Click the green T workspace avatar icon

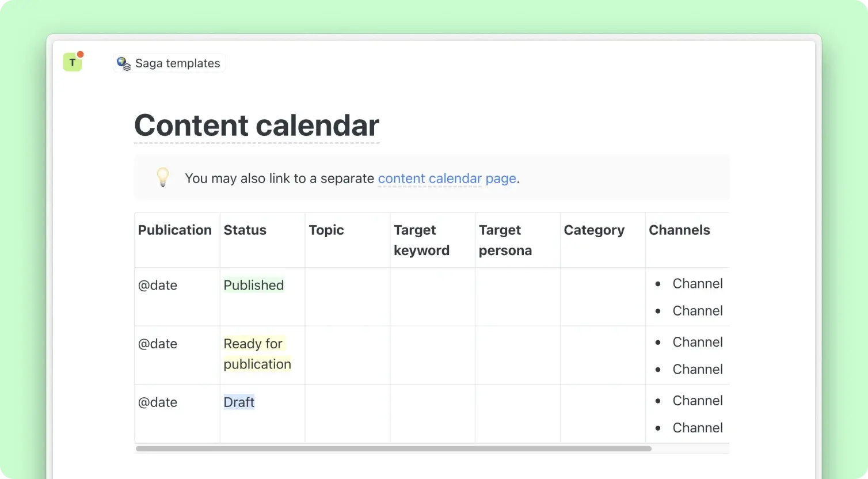tap(72, 62)
